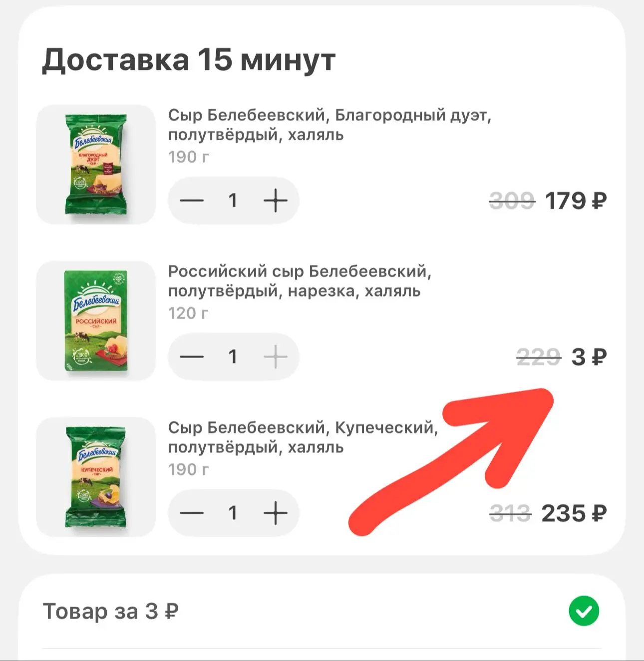Open Купеческий cheese product thumbnail
Image resolution: width=644 pixels, height=661 pixels.
pyautogui.click(x=96, y=477)
